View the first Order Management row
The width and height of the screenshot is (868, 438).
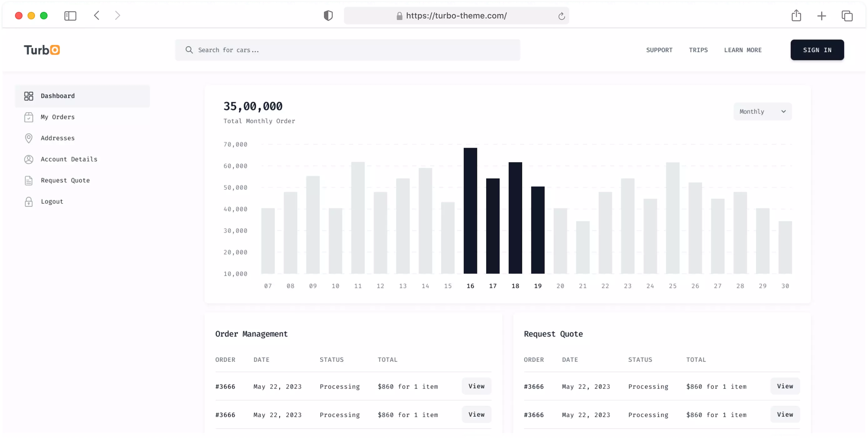[476, 386]
